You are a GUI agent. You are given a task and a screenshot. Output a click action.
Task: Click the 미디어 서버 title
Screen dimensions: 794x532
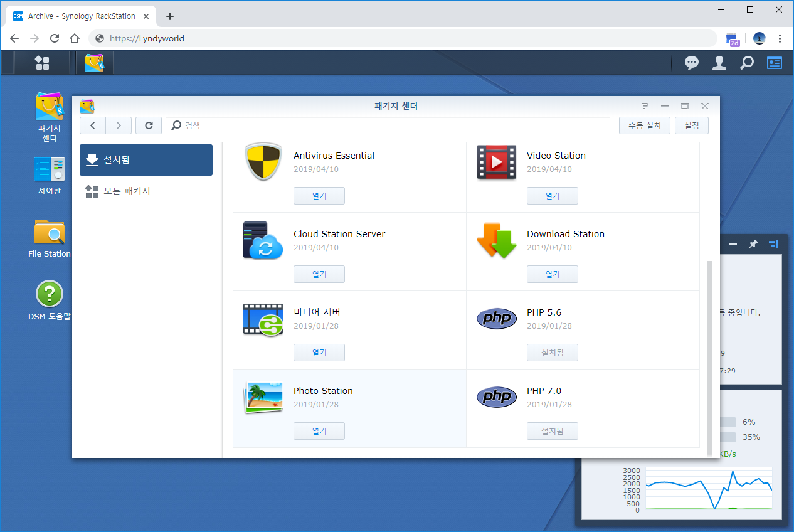(317, 312)
